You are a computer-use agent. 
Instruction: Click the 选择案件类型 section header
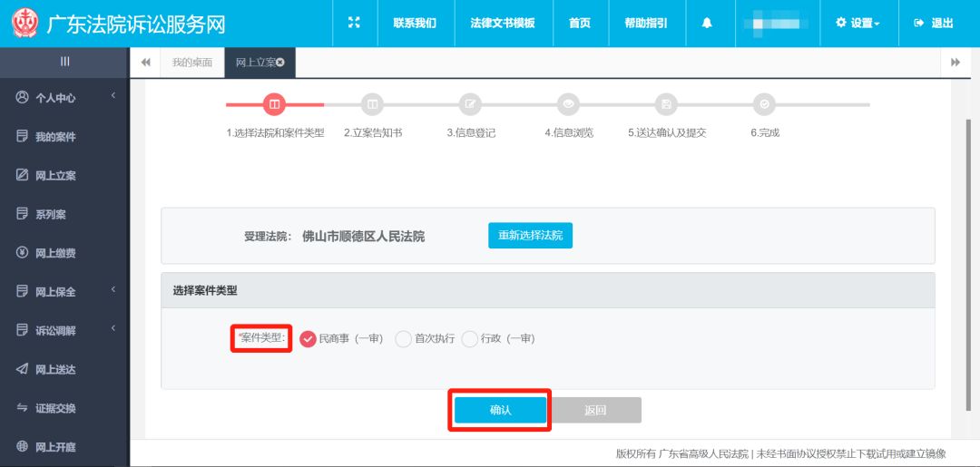coord(548,290)
